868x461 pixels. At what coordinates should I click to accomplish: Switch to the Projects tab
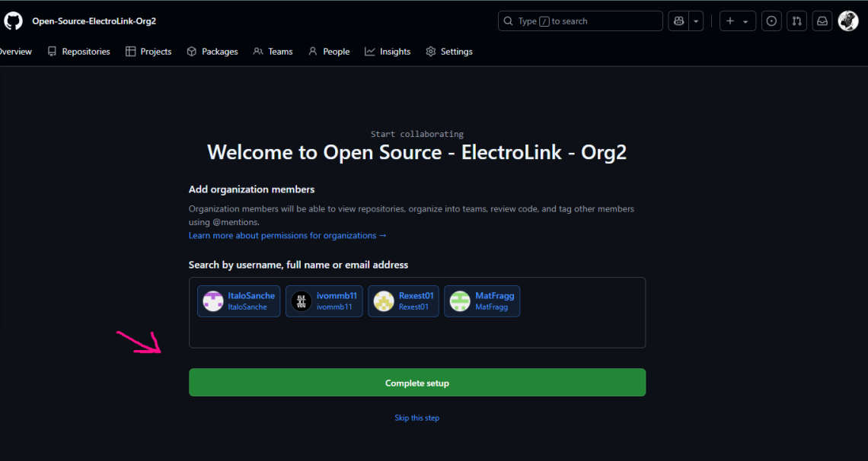coord(148,52)
